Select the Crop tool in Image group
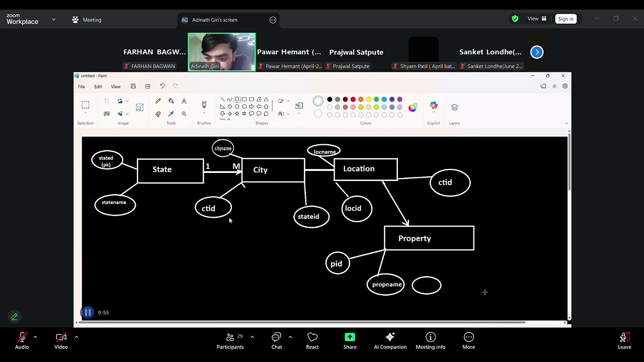644x362 pixels. (x=107, y=101)
